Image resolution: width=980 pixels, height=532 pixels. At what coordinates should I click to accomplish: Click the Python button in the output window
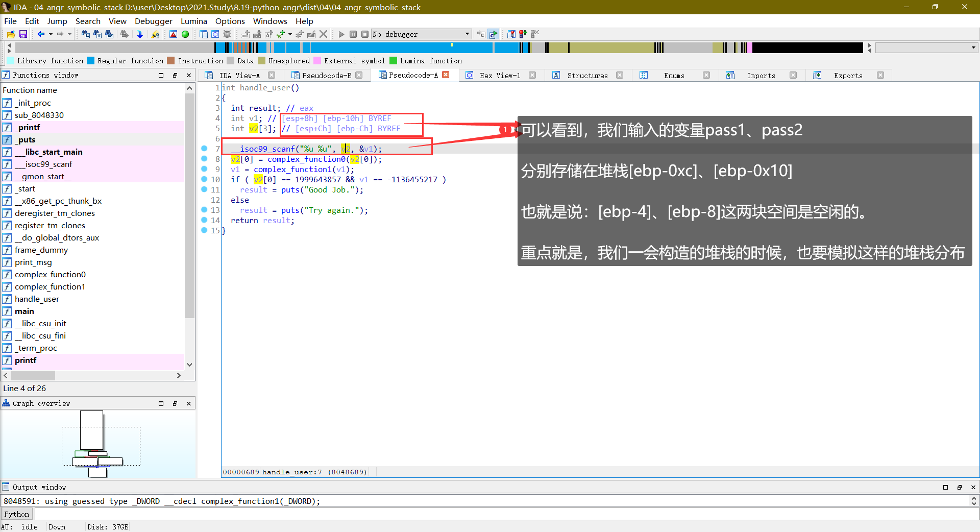[x=17, y=514]
